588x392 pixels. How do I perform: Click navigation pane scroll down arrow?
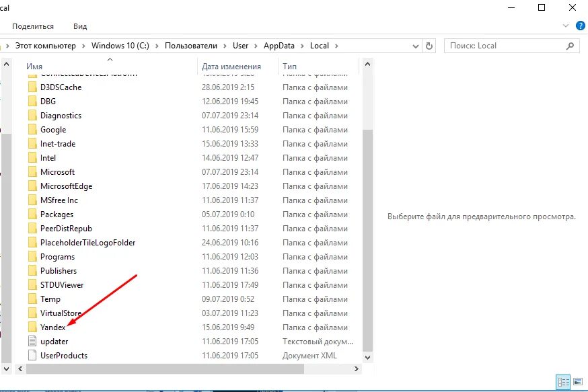[x=6, y=369]
